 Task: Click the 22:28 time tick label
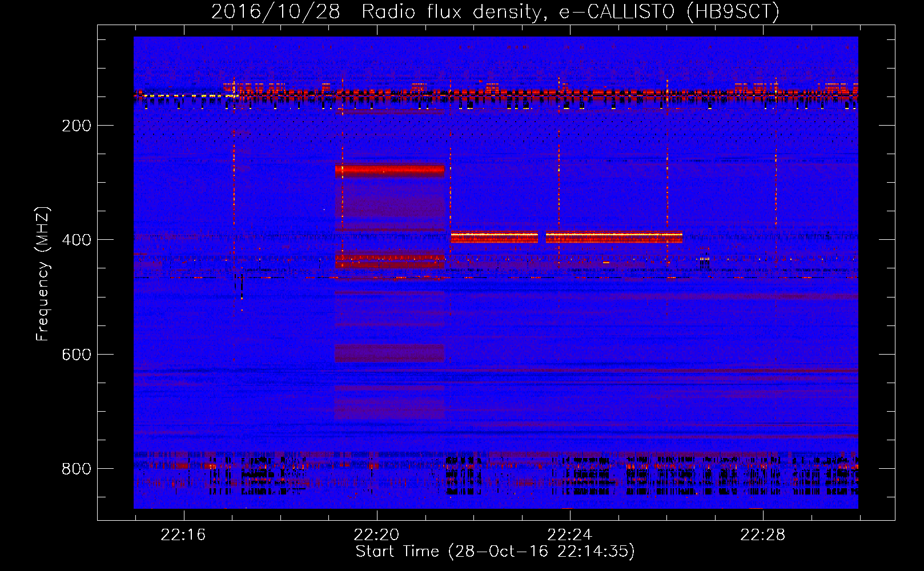click(x=762, y=535)
